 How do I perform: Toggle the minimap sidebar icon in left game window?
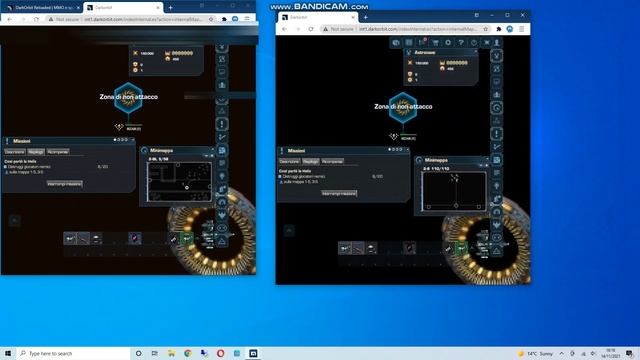pos(222,150)
